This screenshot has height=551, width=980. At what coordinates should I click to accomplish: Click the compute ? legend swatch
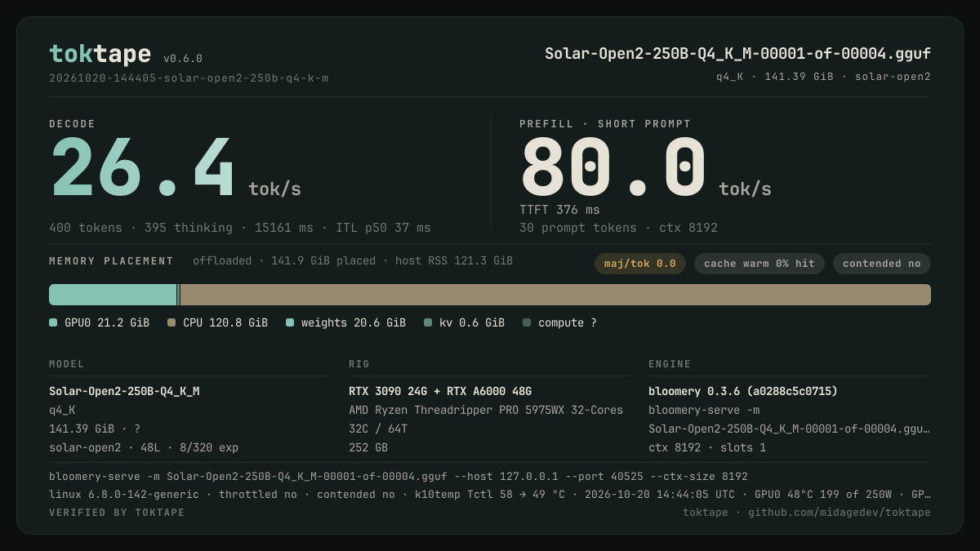coord(527,323)
